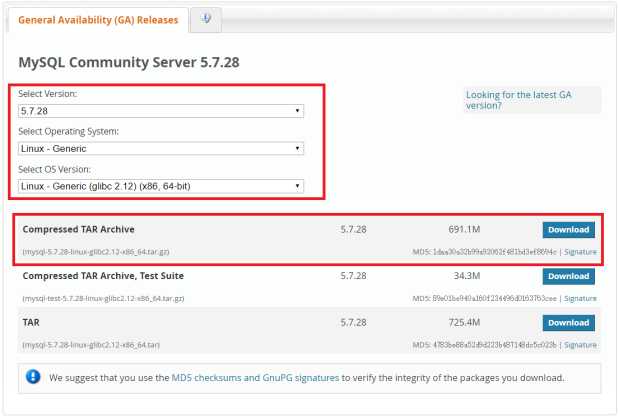Click the 691.1M file size value
The width and height of the screenshot is (619, 418).
[464, 229]
